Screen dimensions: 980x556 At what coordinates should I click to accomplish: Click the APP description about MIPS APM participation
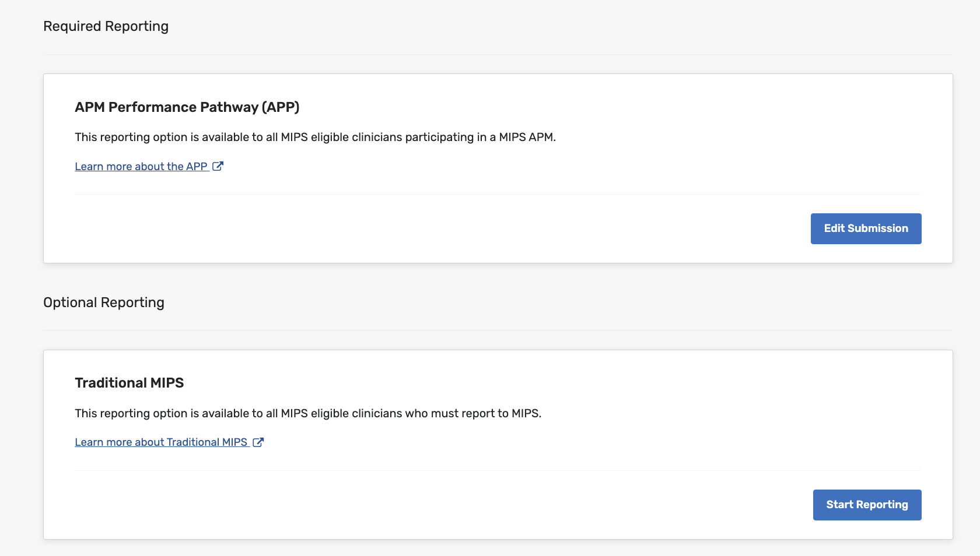(315, 137)
